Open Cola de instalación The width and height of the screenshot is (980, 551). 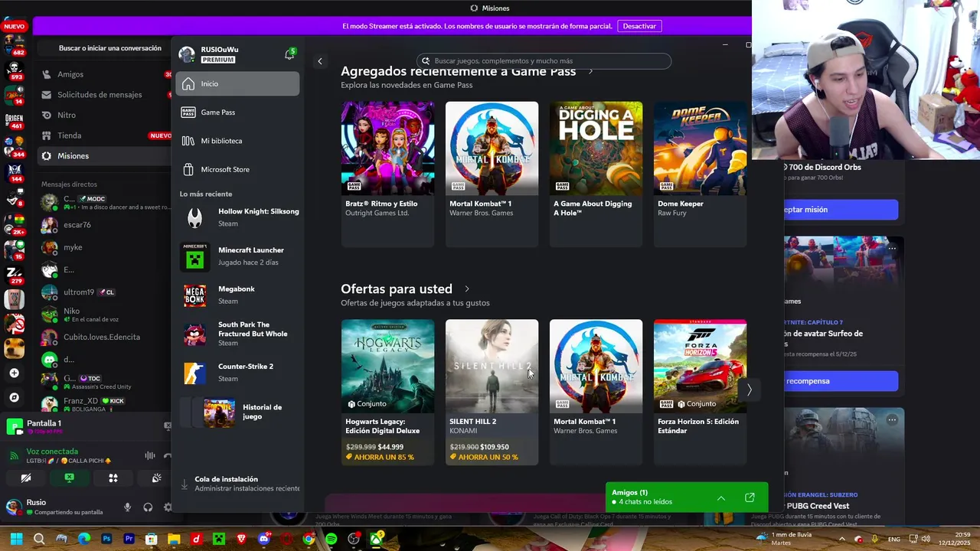tap(240, 484)
